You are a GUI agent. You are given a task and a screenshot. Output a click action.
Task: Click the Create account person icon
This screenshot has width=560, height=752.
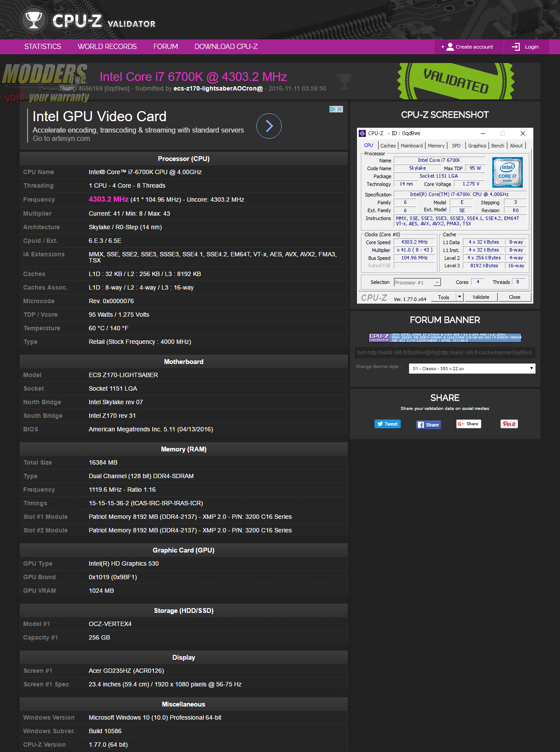[x=450, y=47]
